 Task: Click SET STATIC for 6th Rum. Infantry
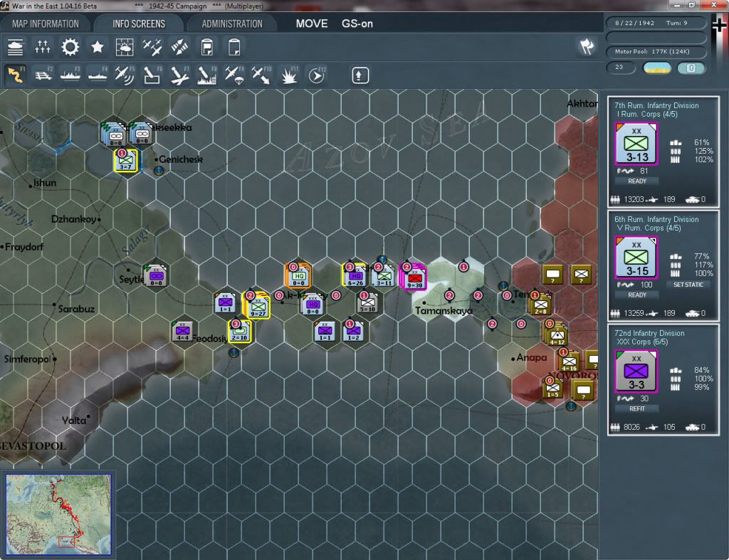[688, 285]
